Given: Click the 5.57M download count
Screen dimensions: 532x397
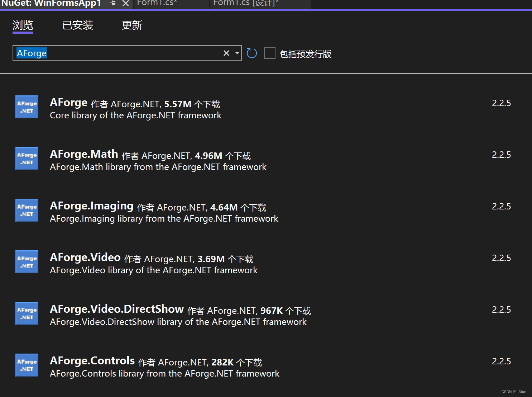Looking at the screenshot, I should 178,104.
